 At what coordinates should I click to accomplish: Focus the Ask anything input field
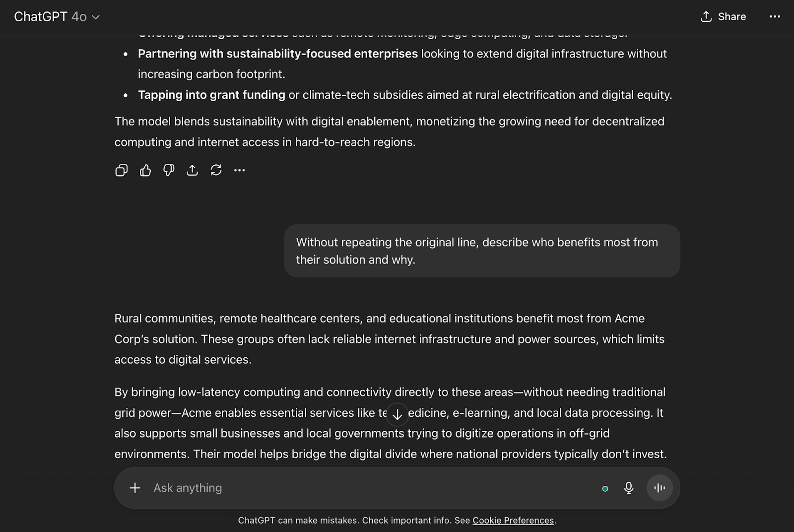point(372,488)
